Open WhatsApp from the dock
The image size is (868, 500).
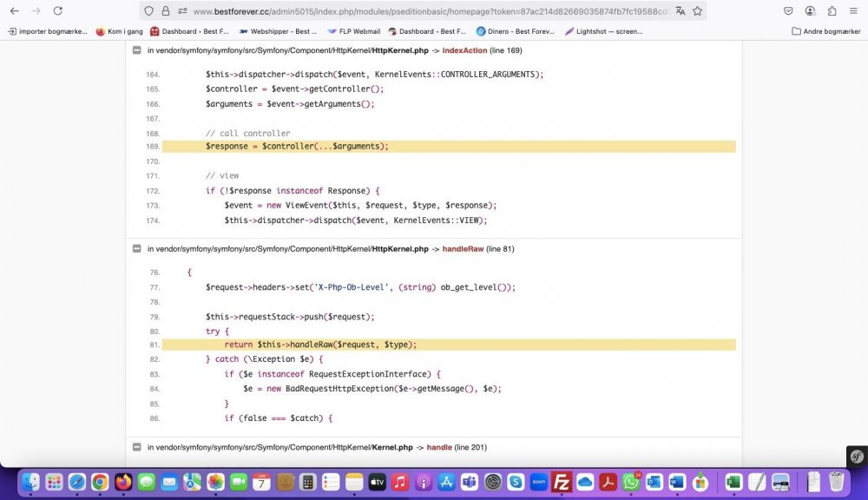pos(631,483)
